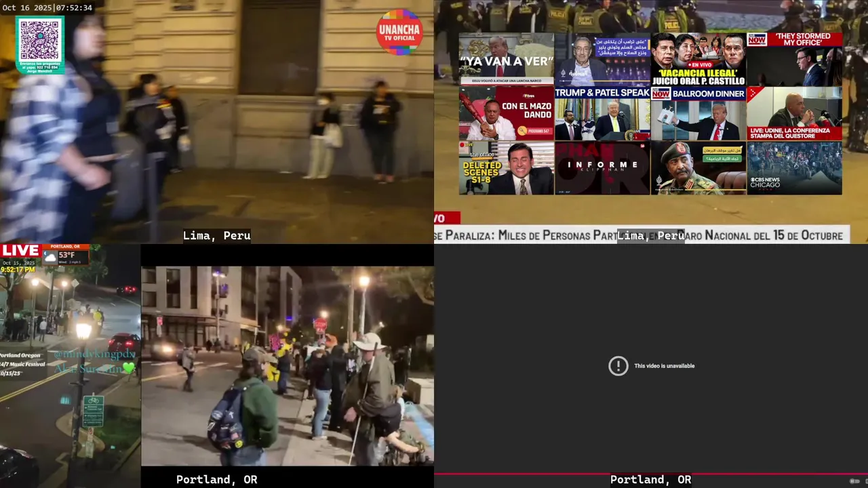Open the 'YA VAN A VER' suggested video
This screenshot has width=868, height=488.
tap(506, 59)
